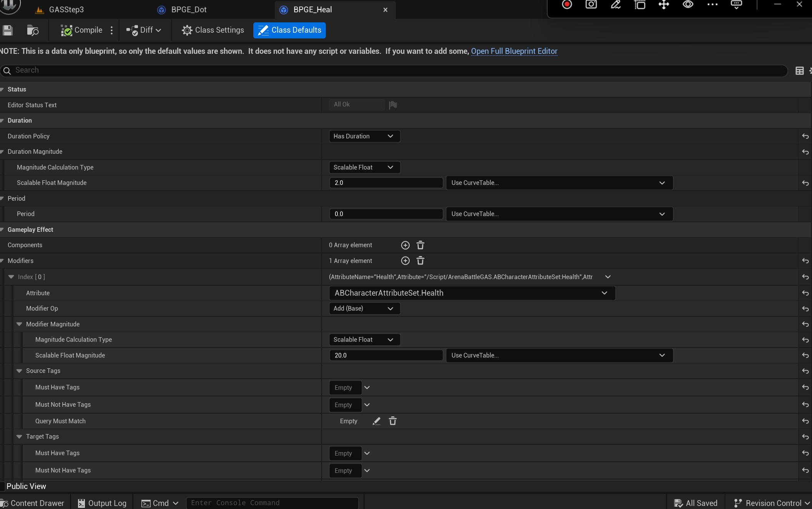Remove all Components array elements

point(420,245)
